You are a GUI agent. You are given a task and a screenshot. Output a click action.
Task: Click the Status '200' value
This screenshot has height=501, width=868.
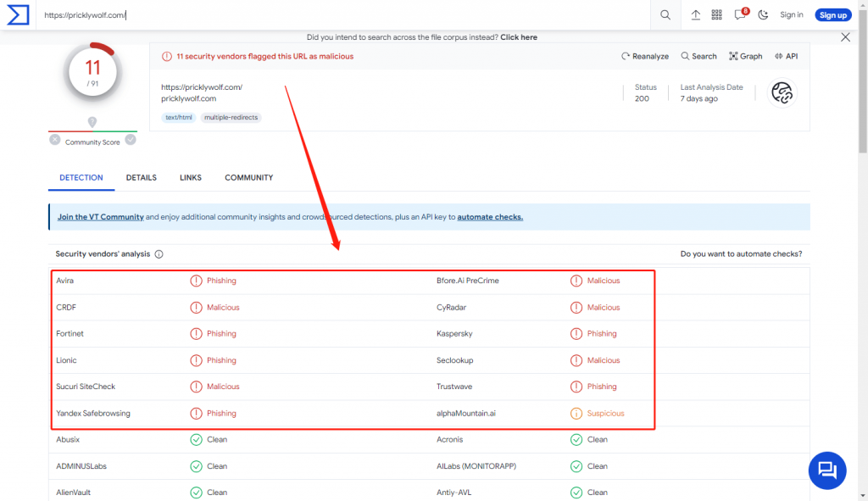[x=642, y=98]
